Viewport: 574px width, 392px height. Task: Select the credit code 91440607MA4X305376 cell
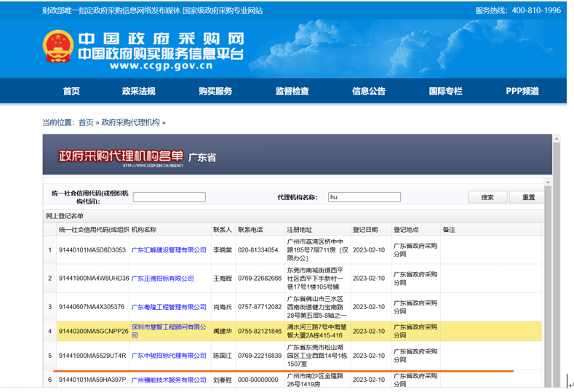pos(92,307)
